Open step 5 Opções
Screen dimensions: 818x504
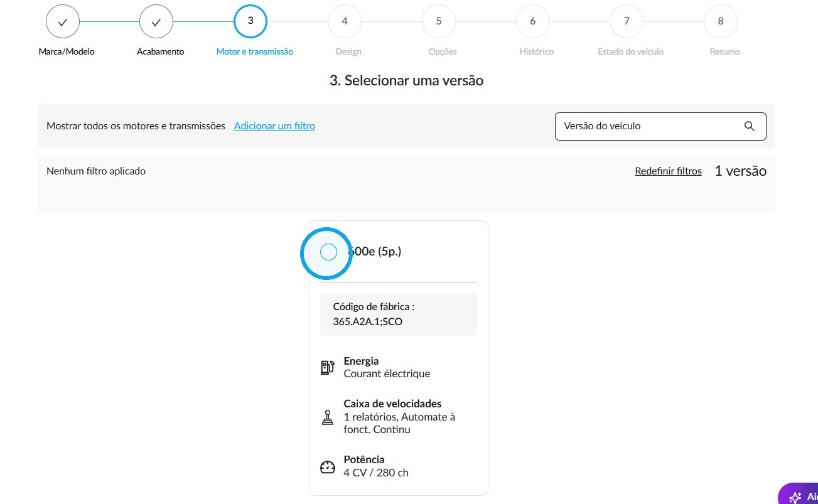[439, 21]
